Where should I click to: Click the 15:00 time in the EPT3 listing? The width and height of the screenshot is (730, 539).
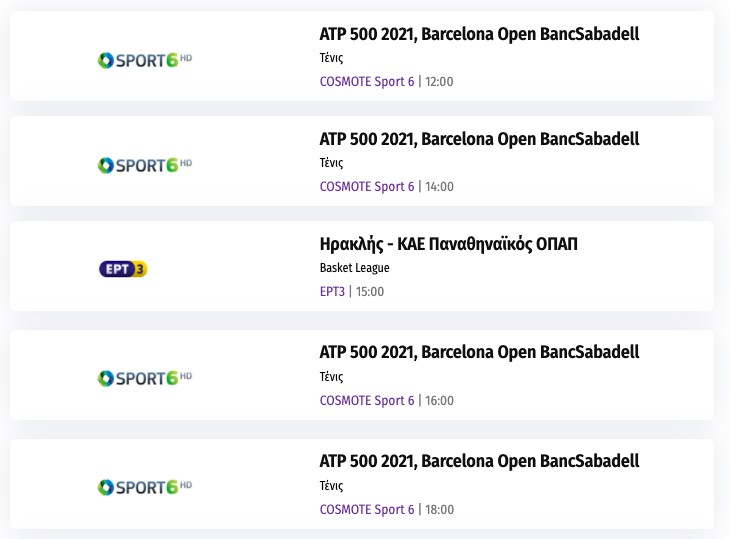(370, 292)
